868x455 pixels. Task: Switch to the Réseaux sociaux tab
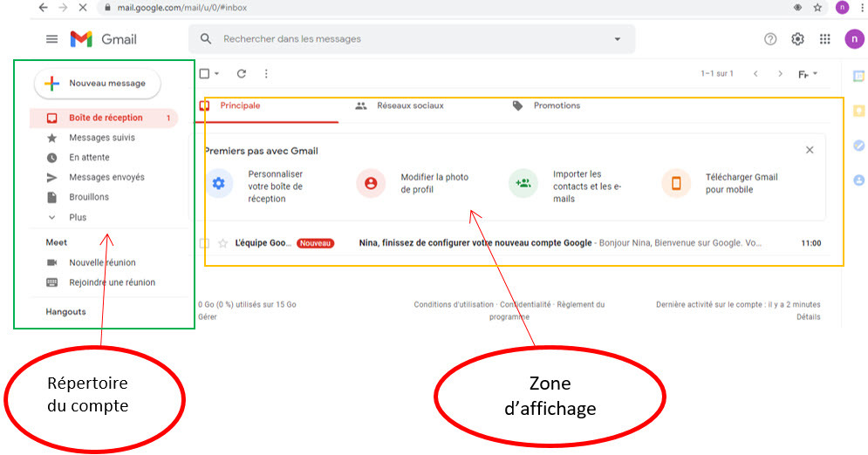click(x=410, y=105)
